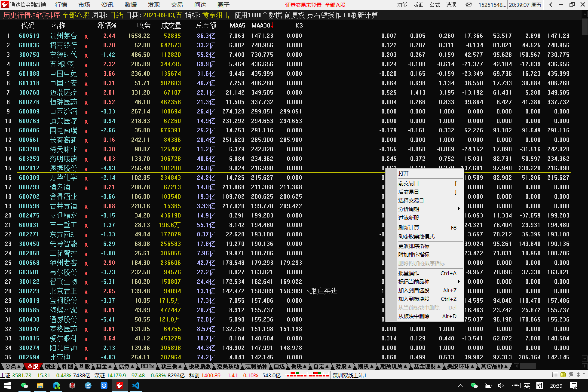Viewport: 588px width, 392px height.
Task: Expand the 板块 tab menu
Action: (x=299, y=366)
